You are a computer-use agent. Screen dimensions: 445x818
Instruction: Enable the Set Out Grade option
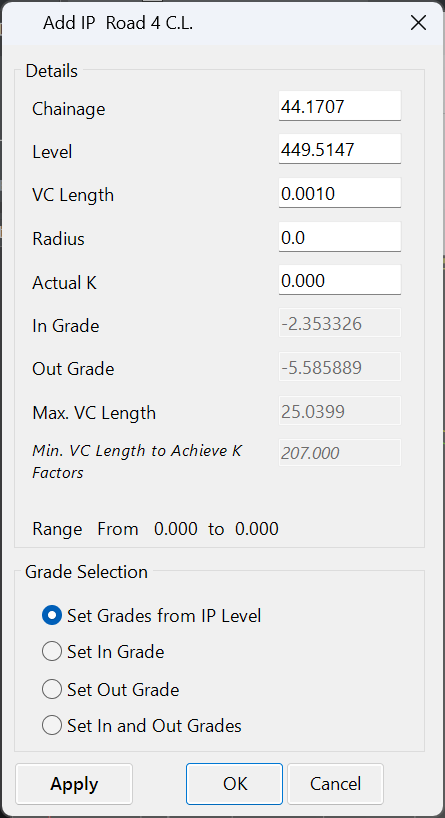pos(110,690)
